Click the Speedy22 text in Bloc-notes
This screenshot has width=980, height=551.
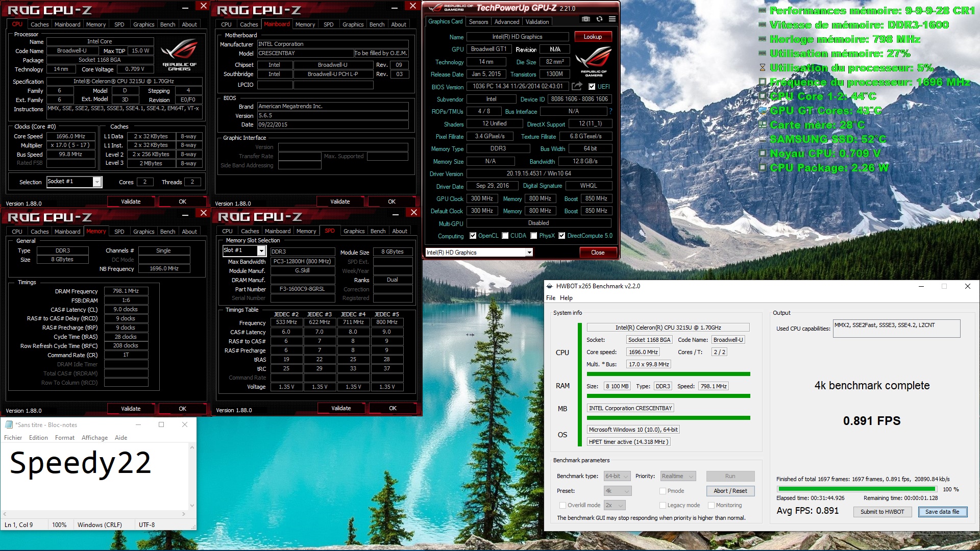[x=81, y=463]
